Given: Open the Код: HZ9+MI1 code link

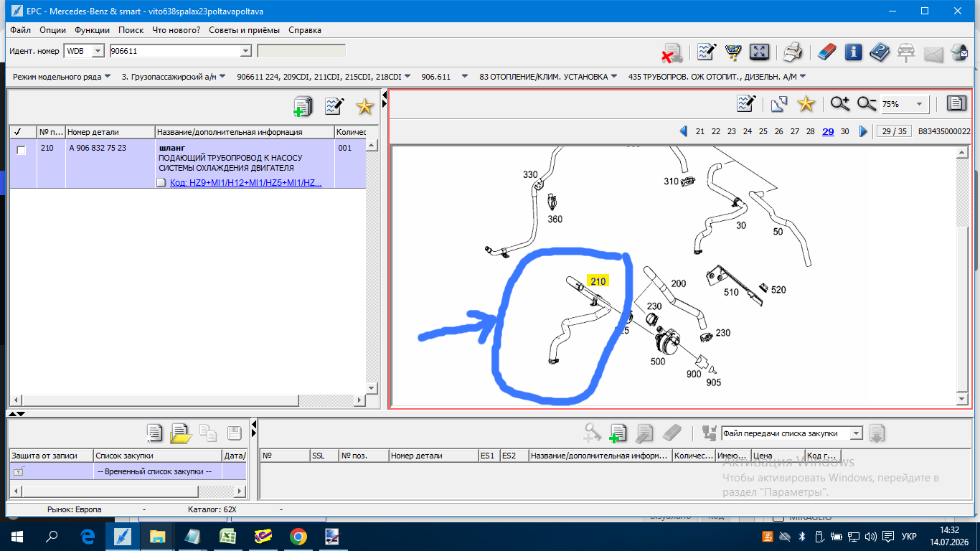Looking at the screenshot, I should click(x=246, y=182).
